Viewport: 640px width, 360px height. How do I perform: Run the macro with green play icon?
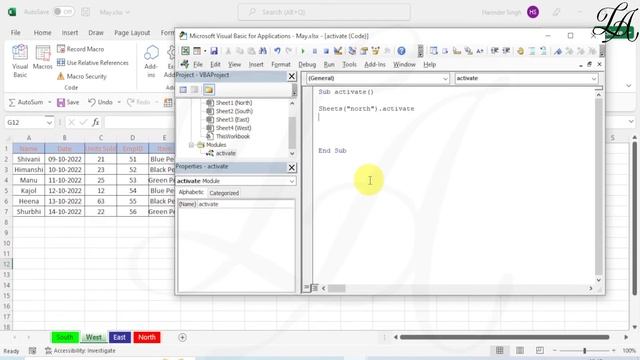(303, 51)
